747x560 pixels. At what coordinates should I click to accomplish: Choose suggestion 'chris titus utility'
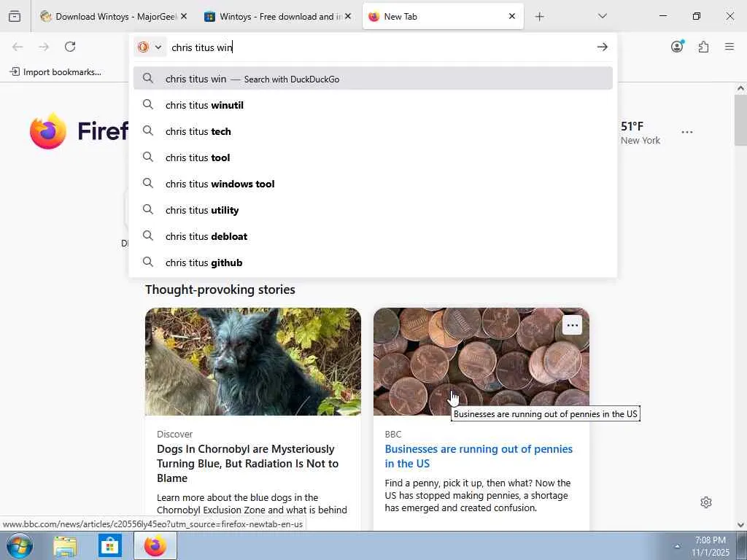[x=373, y=210]
